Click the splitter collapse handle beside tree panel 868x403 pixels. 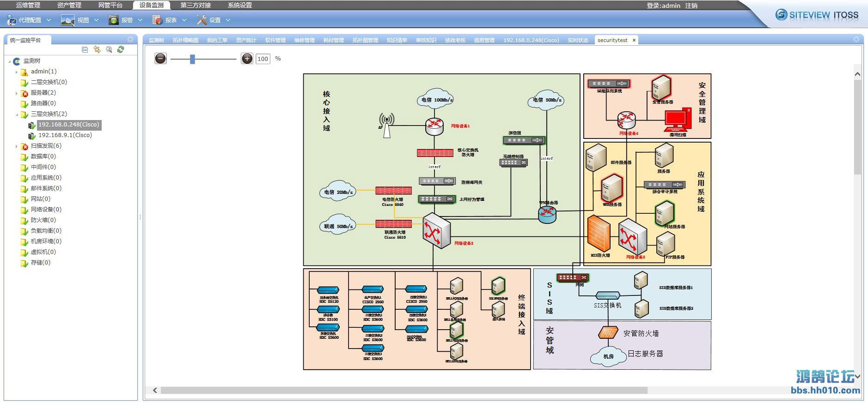[x=140, y=217]
